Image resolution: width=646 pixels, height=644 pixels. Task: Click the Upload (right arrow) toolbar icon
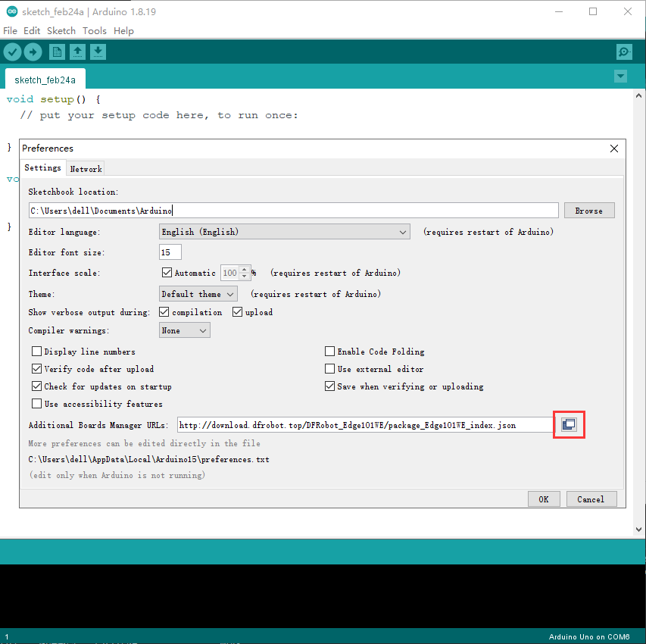[x=33, y=52]
